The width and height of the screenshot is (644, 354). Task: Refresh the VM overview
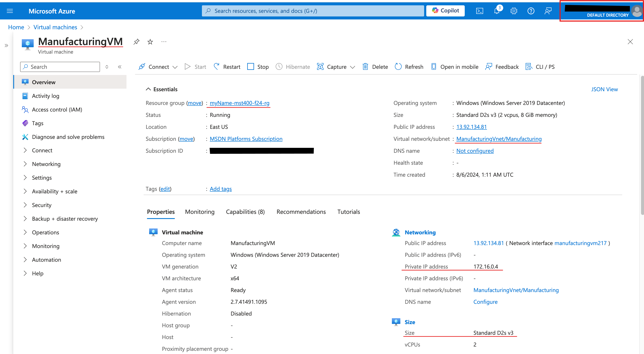(409, 67)
